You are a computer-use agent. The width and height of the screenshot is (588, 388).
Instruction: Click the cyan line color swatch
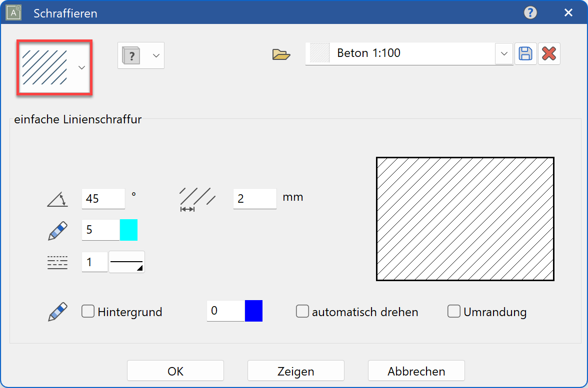tap(130, 230)
